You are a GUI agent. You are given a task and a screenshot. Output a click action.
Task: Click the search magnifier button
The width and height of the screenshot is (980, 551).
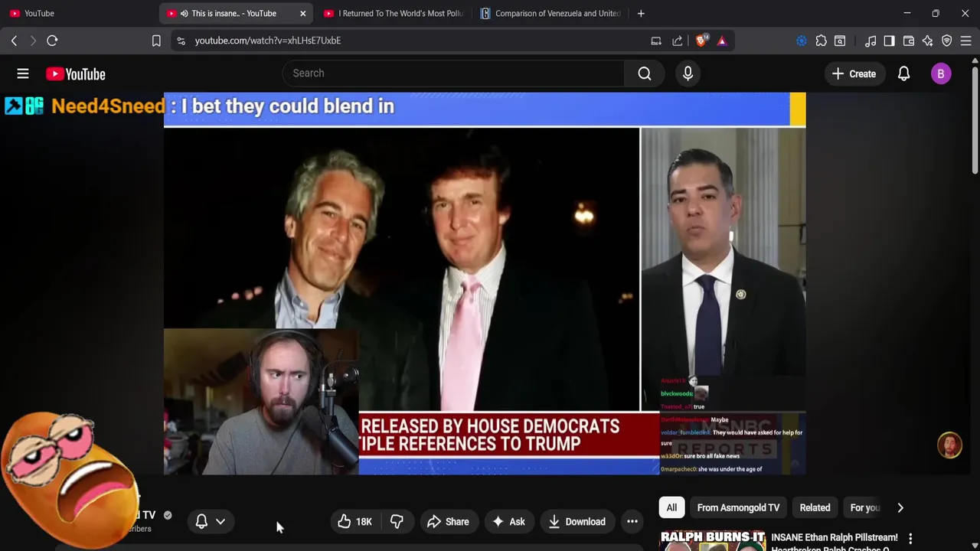645,73
